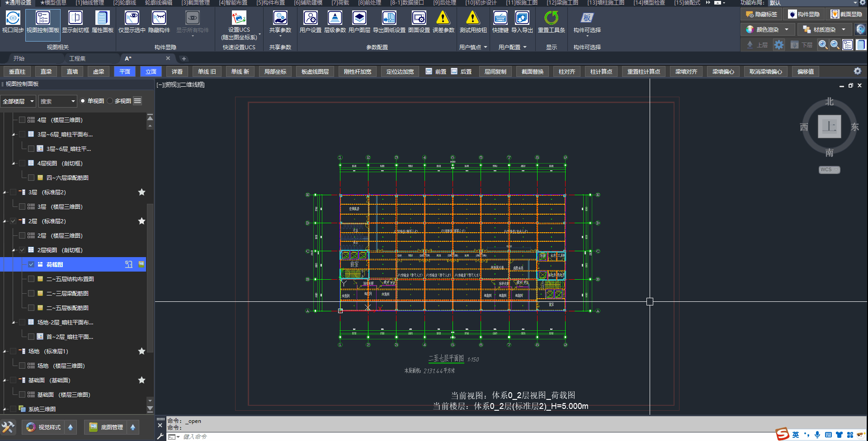Click the 上 face of view cube
868x441 pixels.
tap(829, 127)
